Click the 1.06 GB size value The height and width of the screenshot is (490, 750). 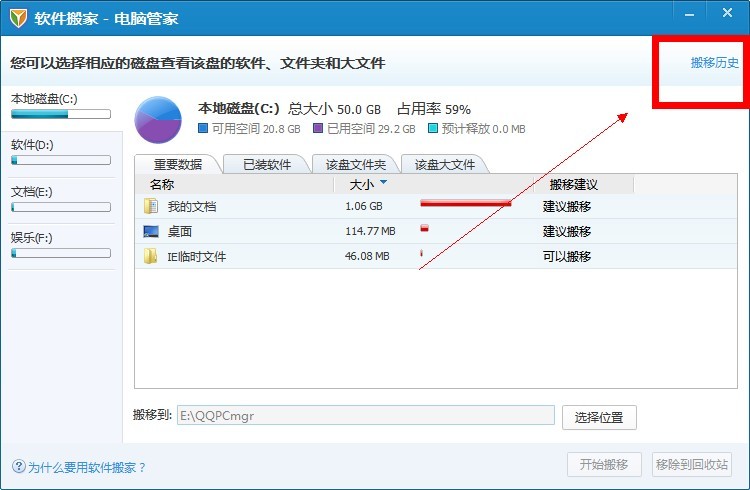364,206
